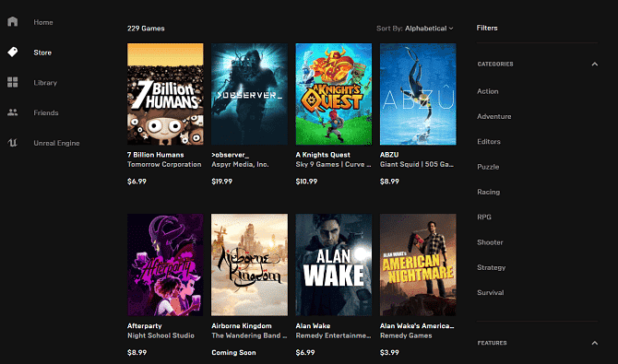Click the 7 Billion Humans title
The height and width of the screenshot is (364, 618).
(x=155, y=155)
